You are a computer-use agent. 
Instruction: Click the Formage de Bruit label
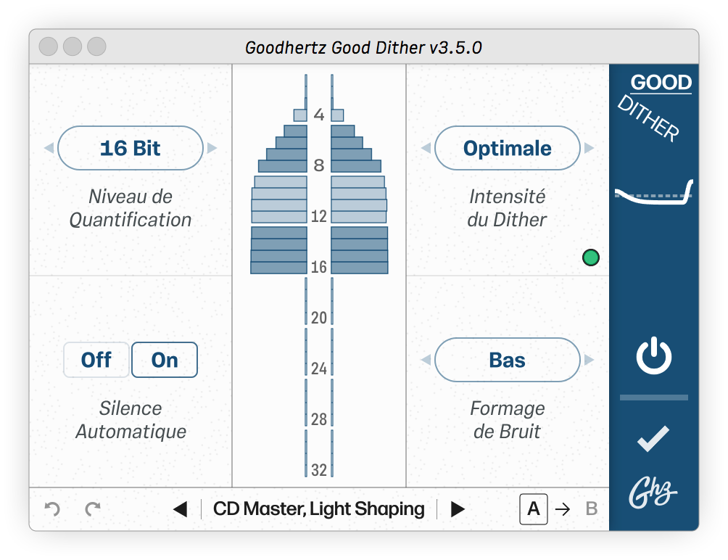pos(507,420)
